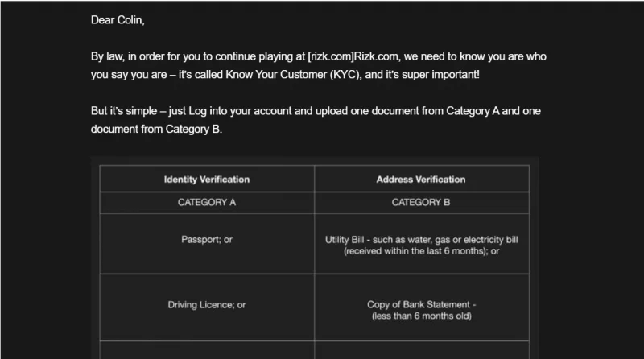644x359 pixels.
Task: Select the "Passport; or" table cell
Action: tap(207, 244)
